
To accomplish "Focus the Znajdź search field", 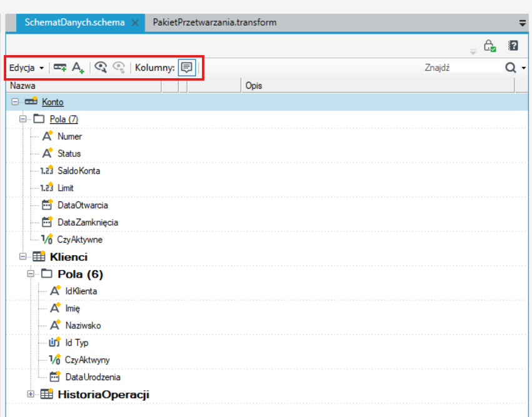I will coord(463,68).
